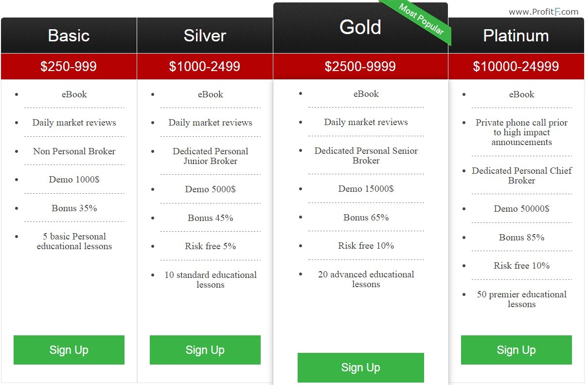The width and height of the screenshot is (588, 385).
Task: Click the Platinum plan Sign Up button
Action: click(517, 350)
